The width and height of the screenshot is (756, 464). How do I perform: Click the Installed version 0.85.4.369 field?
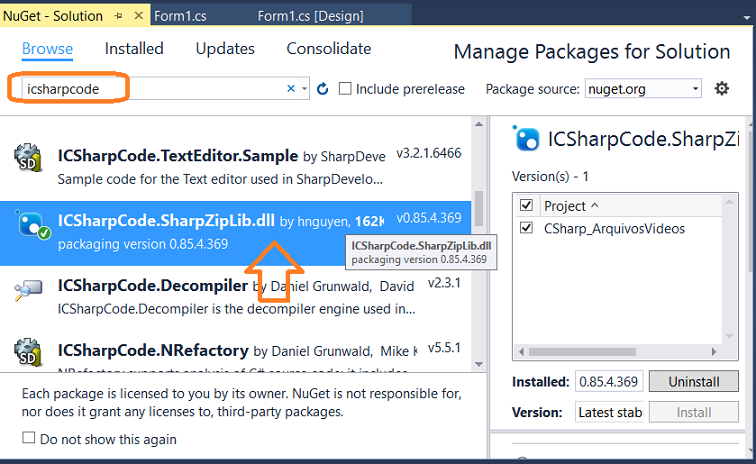point(609,382)
